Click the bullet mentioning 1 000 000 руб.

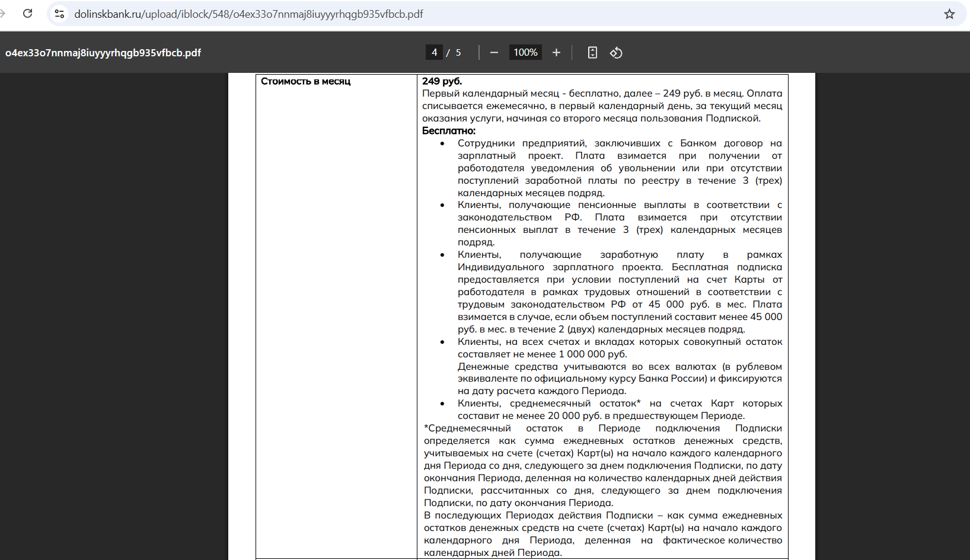(619, 348)
